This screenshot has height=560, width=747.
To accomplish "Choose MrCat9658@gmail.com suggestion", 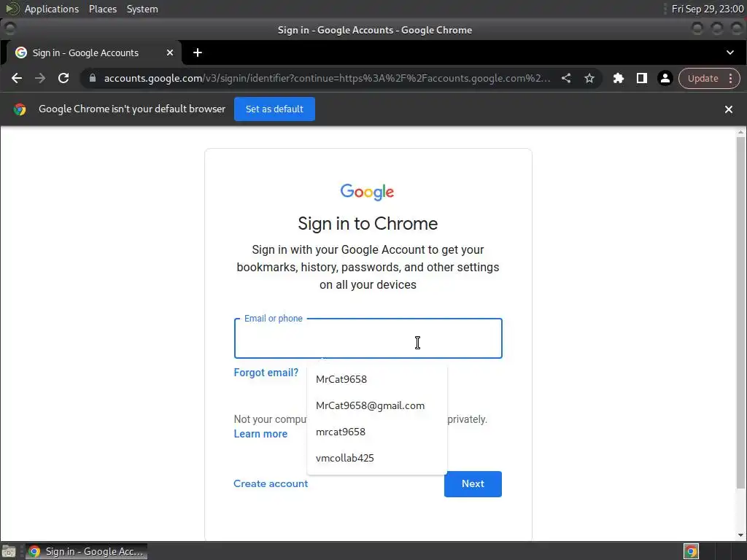I will (377, 405).
